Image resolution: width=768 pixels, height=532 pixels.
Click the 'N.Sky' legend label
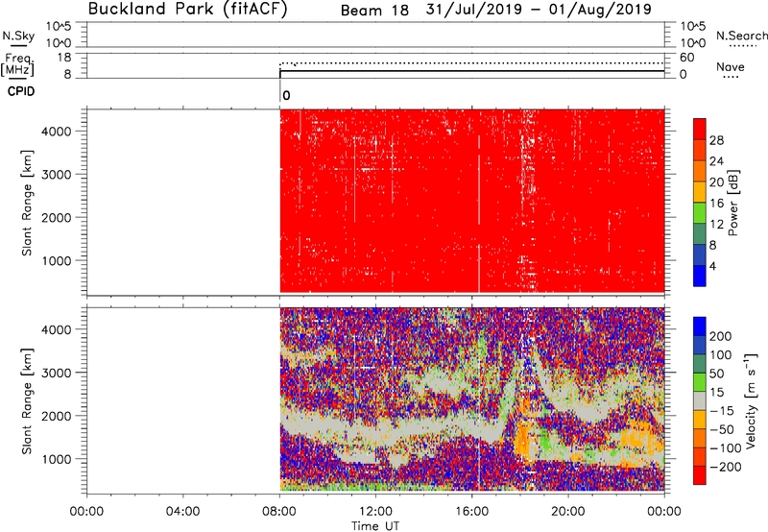pyautogui.click(x=18, y=36)
